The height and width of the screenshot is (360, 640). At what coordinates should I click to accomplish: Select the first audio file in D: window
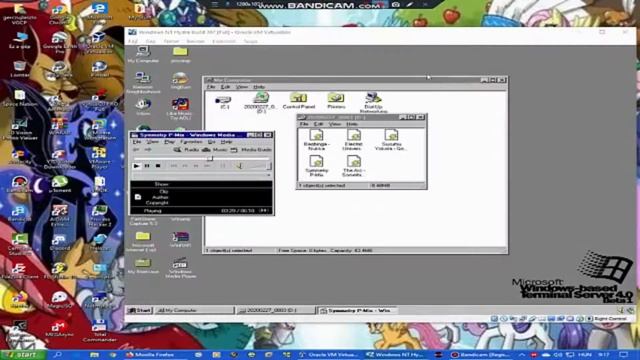click(x=316, y=140)
